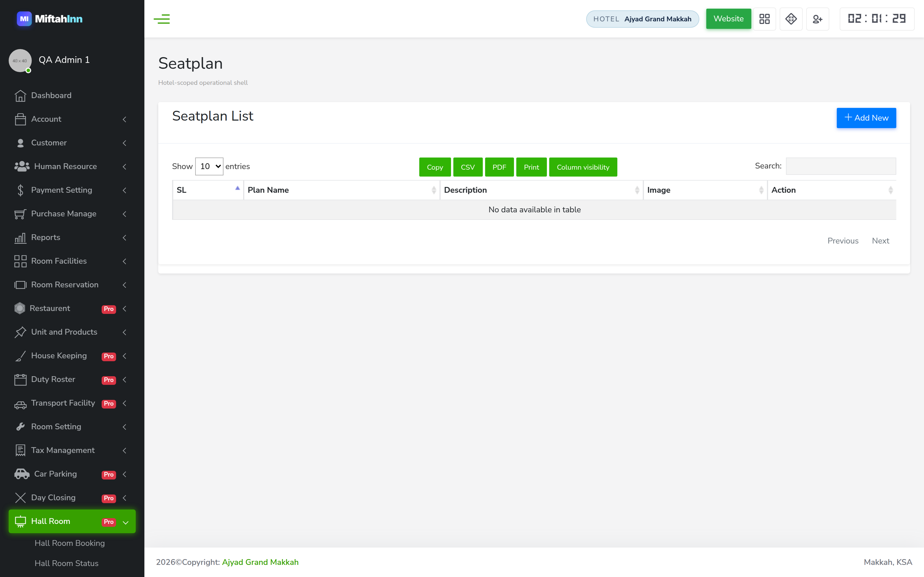Click the fullscreen diamond icon in header
The height and width of the screenshot is (577, 924).
pyautogui.click(x=791, y=19)
